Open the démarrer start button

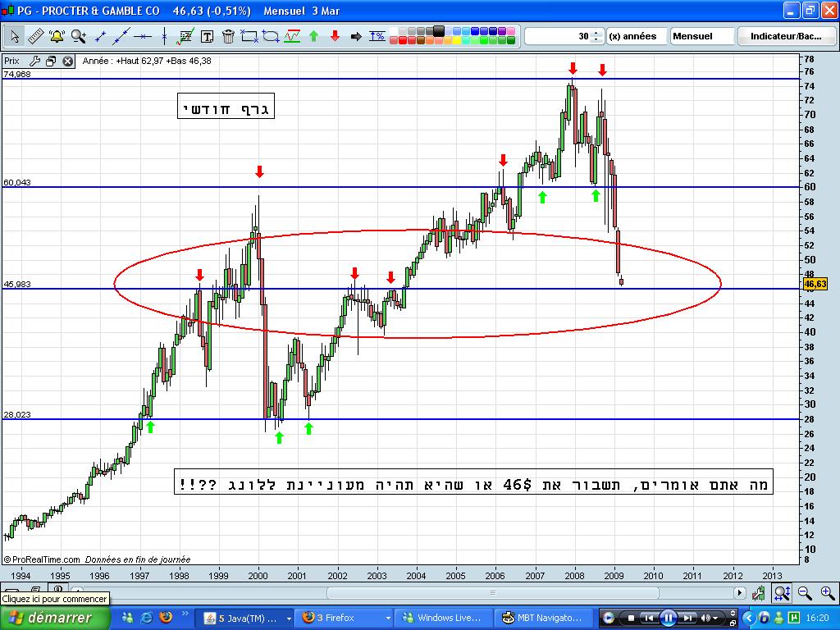[x=54, y=618]
